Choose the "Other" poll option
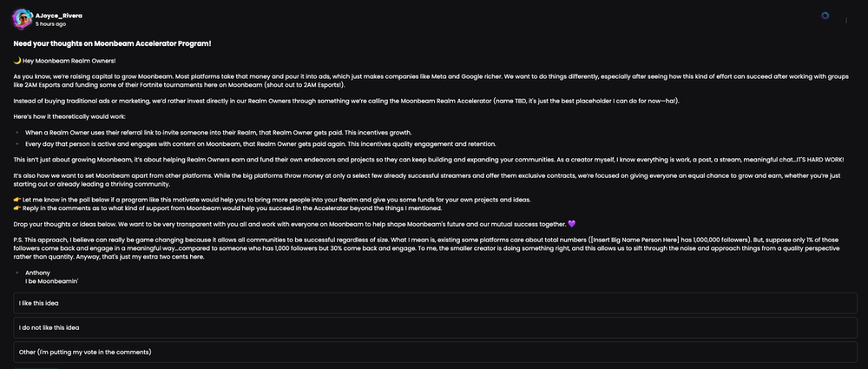 [x=436, y=352]
